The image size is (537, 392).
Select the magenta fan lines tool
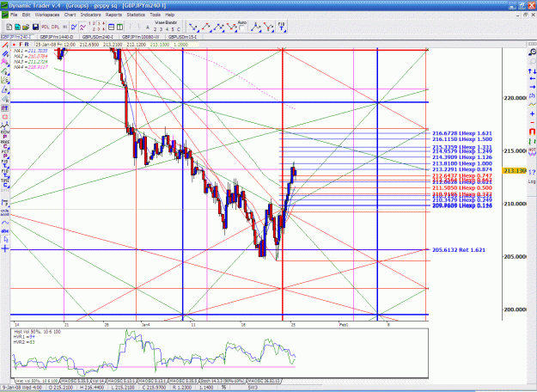point(5,62)
